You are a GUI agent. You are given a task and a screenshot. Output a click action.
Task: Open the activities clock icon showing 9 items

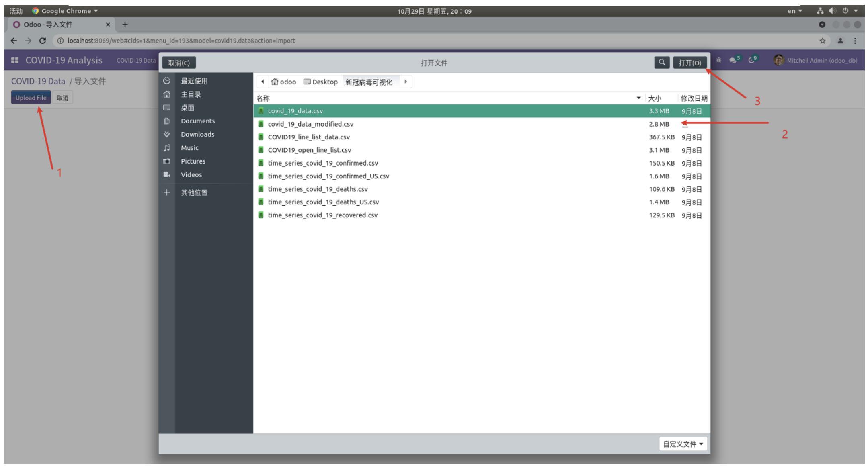(751, 60)
